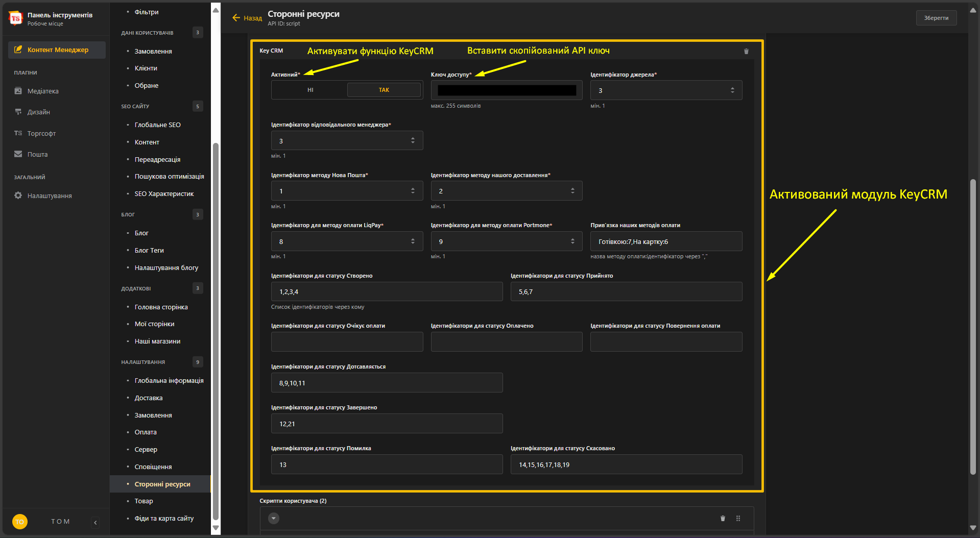Collapse the ДАНІ КОРИСТУВАЧІВ section badge
Viewport: 980px width, 538px height.
click(198, 33)
